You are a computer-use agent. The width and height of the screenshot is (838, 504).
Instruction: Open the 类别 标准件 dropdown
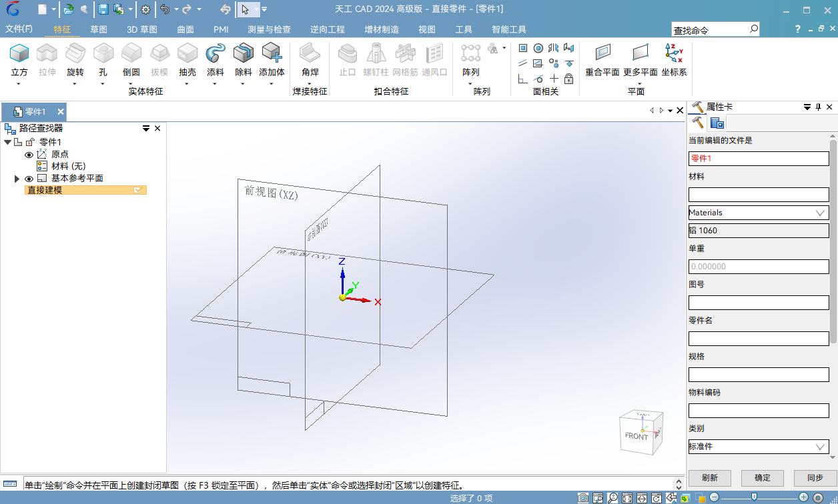tap(759, 447)
